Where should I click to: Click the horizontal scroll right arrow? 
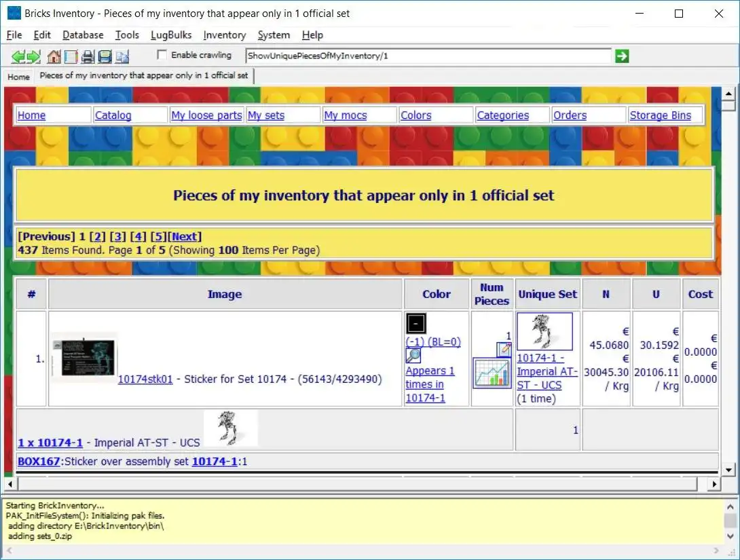point(714,484)
